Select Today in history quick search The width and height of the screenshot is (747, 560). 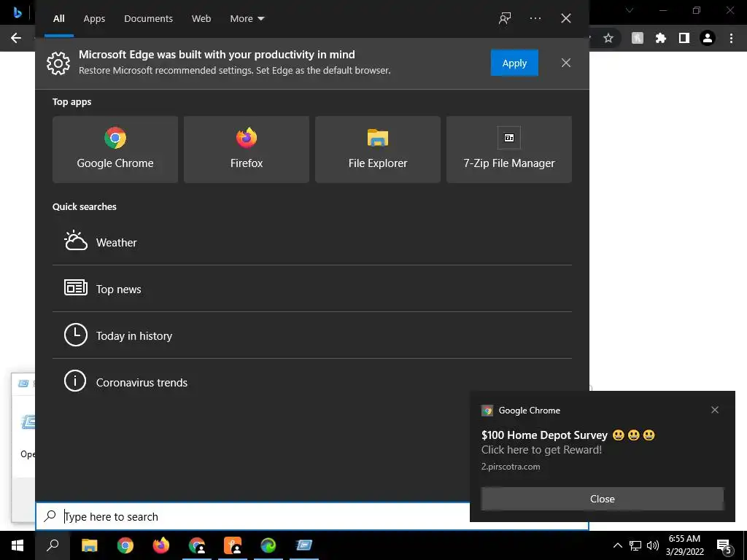tap(312, 335)
